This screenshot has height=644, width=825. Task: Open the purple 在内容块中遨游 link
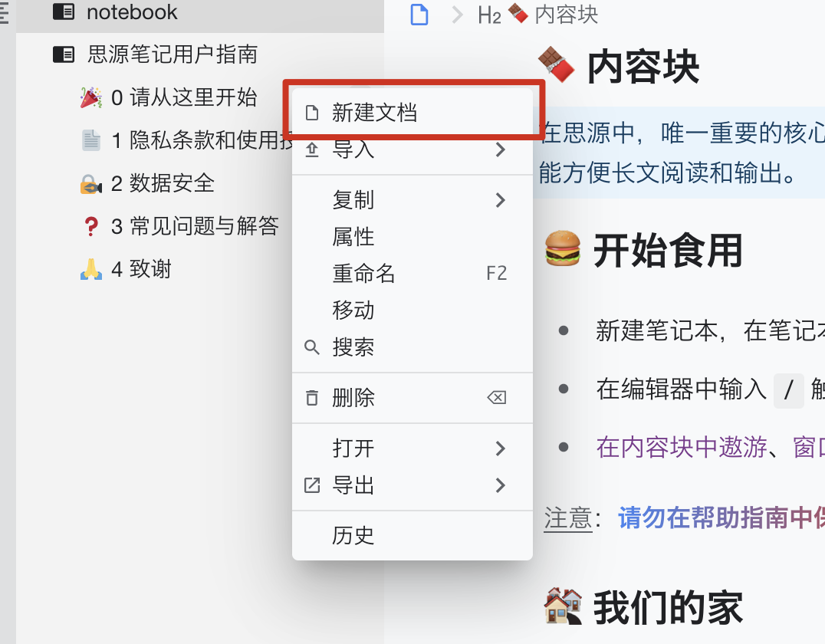point(682,448)
